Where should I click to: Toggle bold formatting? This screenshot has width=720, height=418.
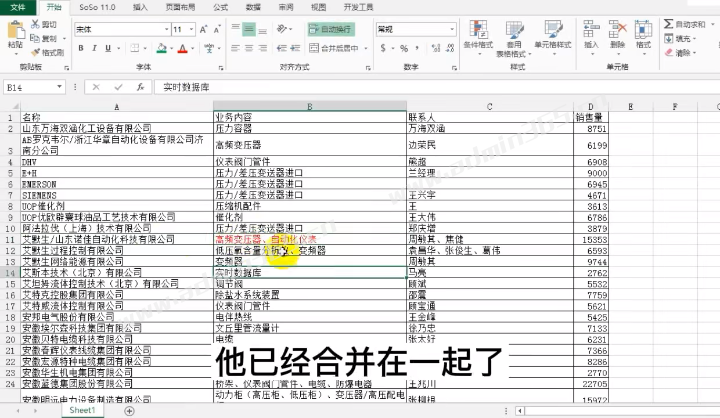[x=81, y=48]
